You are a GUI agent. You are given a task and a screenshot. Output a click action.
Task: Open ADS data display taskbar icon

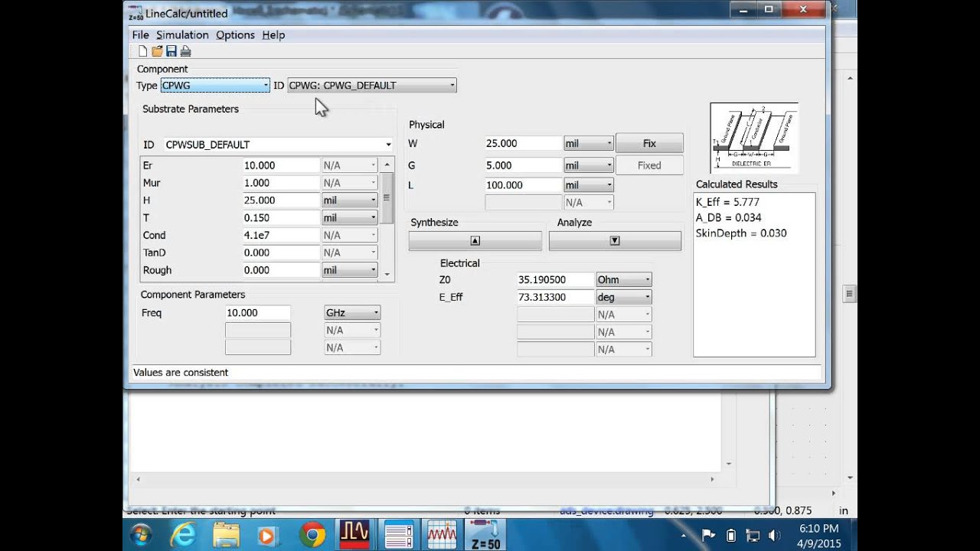point(442,534)
